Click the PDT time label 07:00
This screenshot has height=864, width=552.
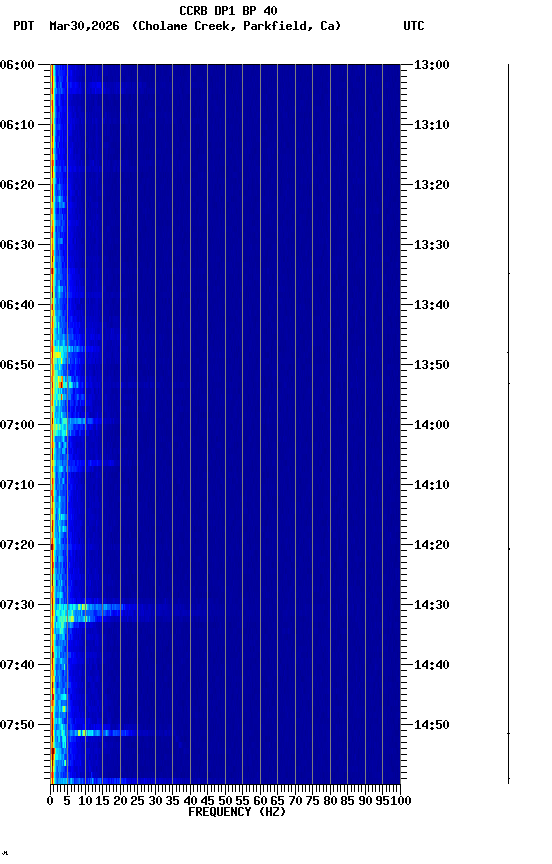coord(17,425)
